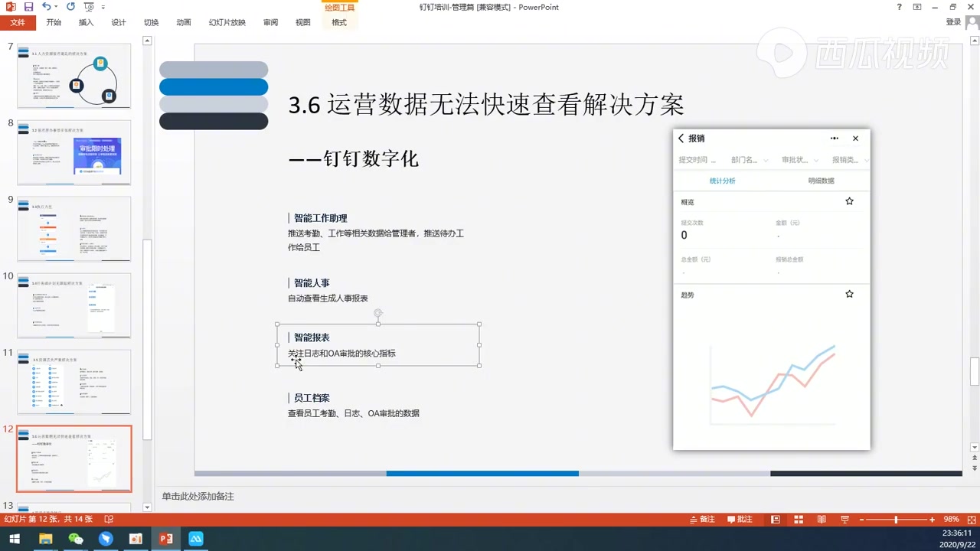Click the zoom in plus button

coord(933,520)
